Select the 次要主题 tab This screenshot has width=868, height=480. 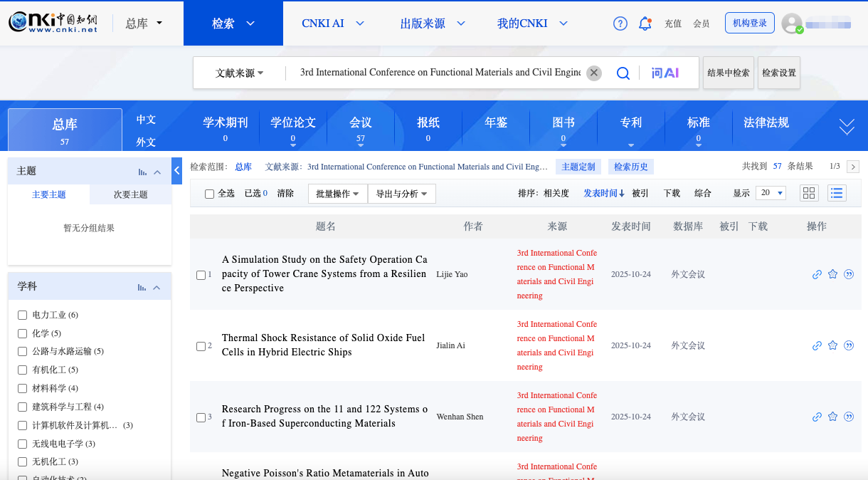(131, 194)
